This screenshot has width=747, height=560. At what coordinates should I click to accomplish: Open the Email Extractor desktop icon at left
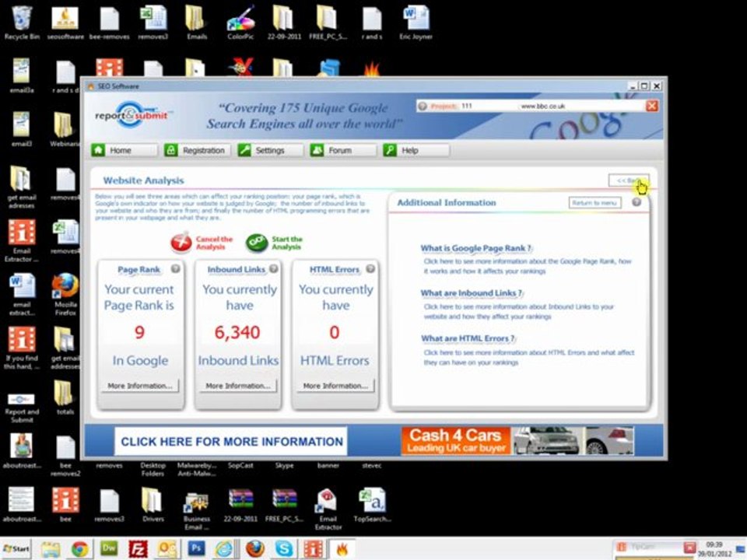[22, 241]
